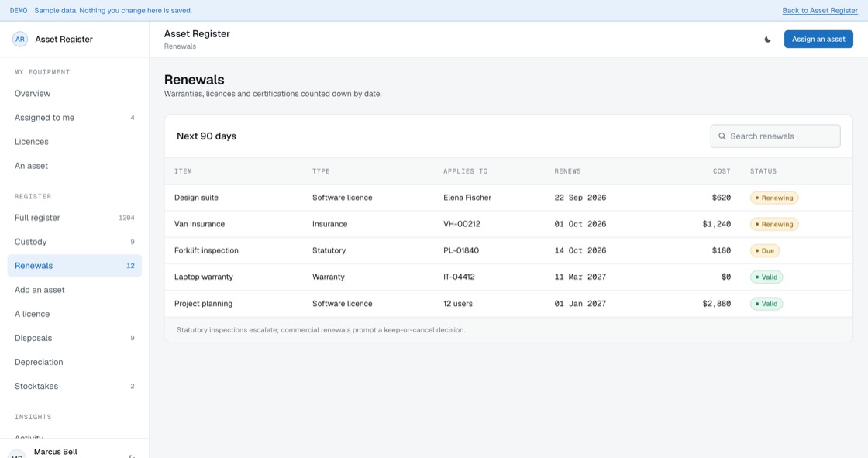Open the Disposals section
The width and height of the screenshot is (868, 458).
click(x=74, y=338)
